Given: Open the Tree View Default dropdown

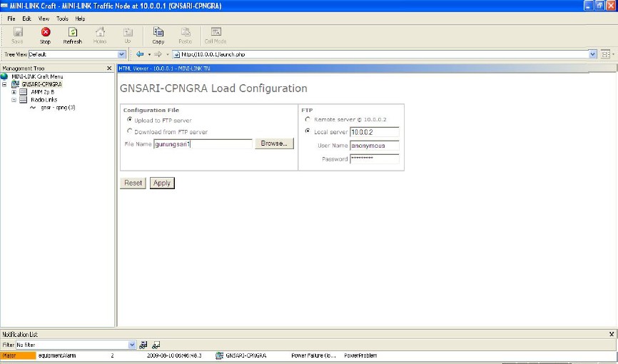Looking at the screenshot, I should click(122, 54).
